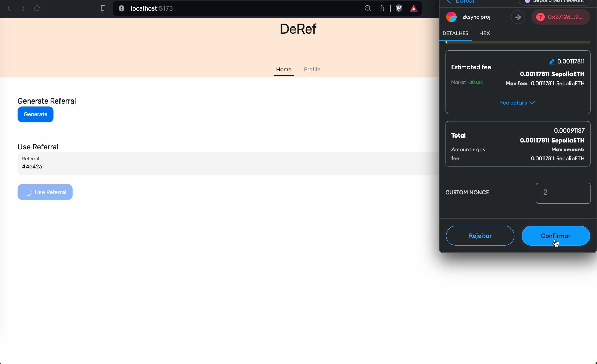
Task: Reject transaction with Rejeitar
Action: (480, 236)
